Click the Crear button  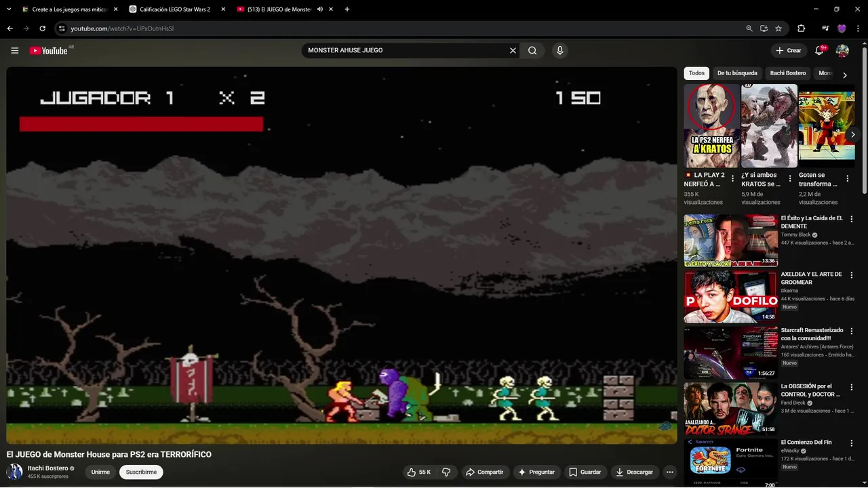(789, 51)
